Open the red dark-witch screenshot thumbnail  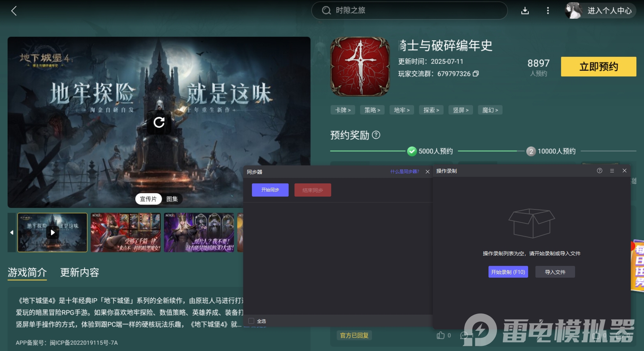click(x=126, y=233)
